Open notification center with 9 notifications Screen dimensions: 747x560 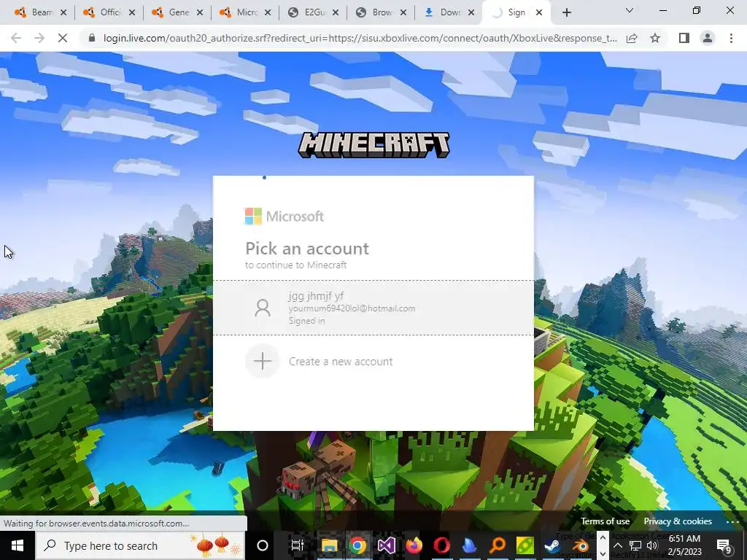tap(724, 545)
